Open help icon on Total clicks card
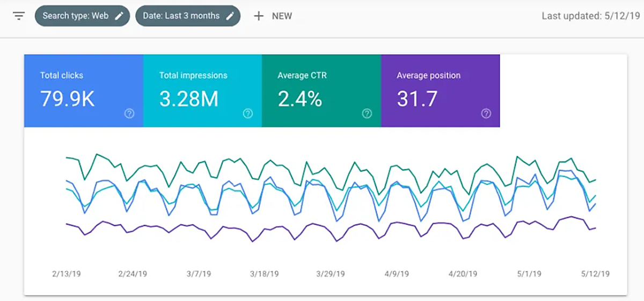The image size is (644, 301). pos(129,113)
